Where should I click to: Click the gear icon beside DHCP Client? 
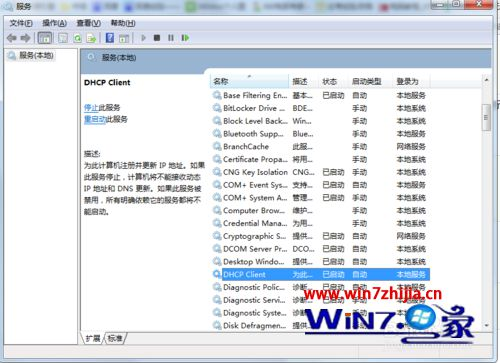tap(217, 274)
